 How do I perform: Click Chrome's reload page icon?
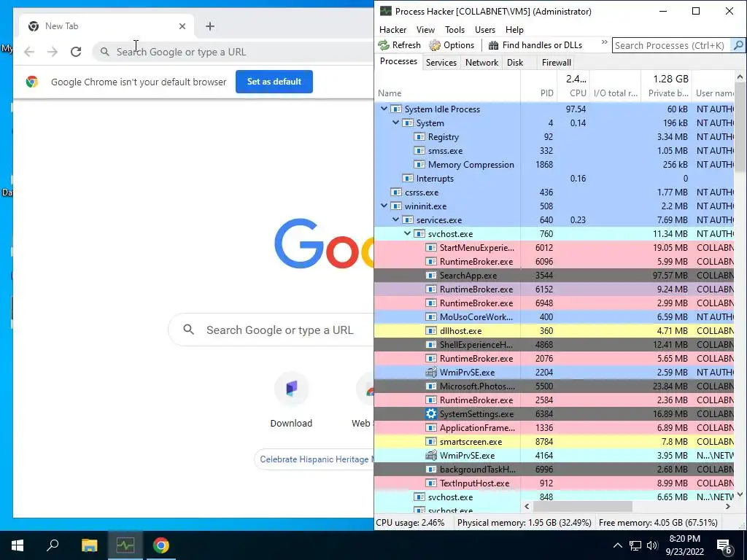point(76,52)
